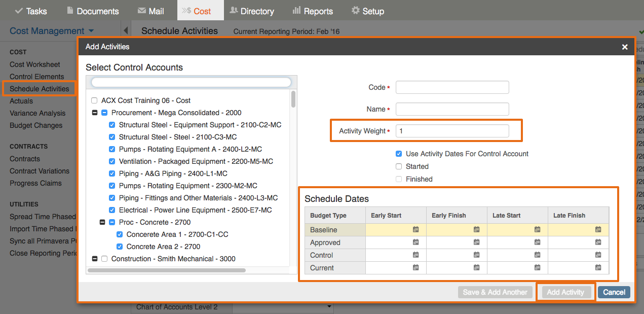Viewport: 644px width, 314px height.
Task: Open the Reports tab
Action: click(313, 11)
